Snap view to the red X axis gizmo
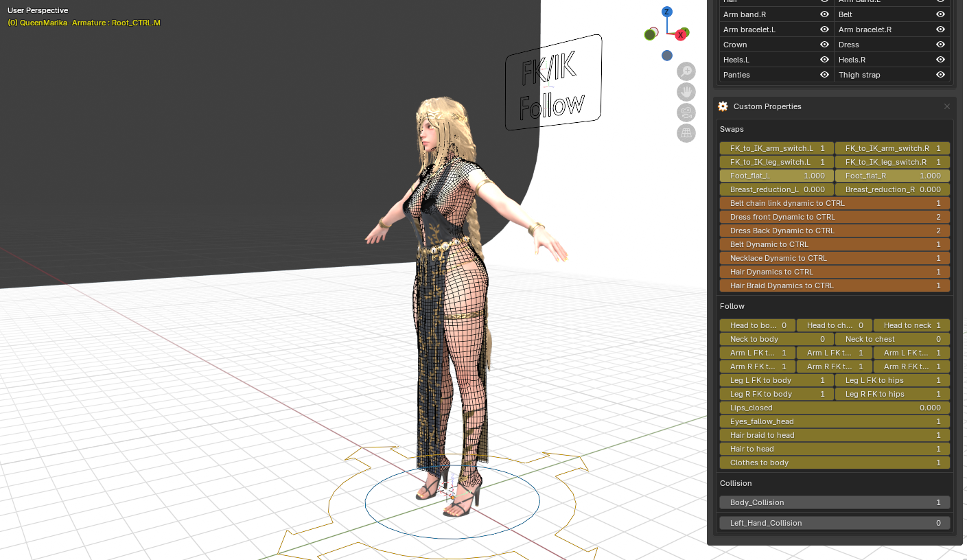967x560 pixels. coord(681,34)
